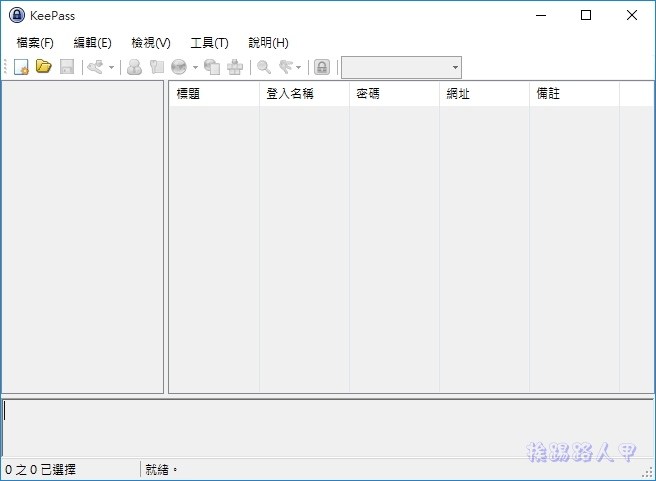
Task: Open the 檔案(F) menu
Action: click(35, 43)
